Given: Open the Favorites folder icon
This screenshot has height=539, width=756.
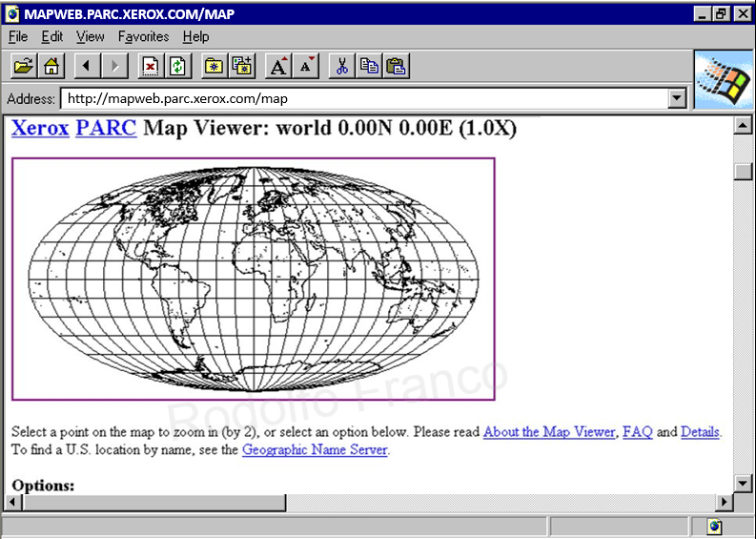Looking at the screenshot, I should (x=214, y=66).
